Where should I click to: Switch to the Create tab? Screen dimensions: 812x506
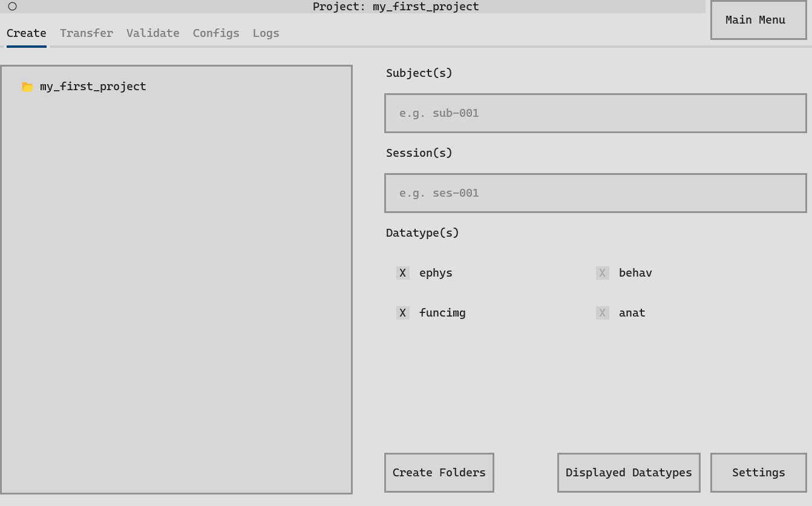click(x=27, y=33)
